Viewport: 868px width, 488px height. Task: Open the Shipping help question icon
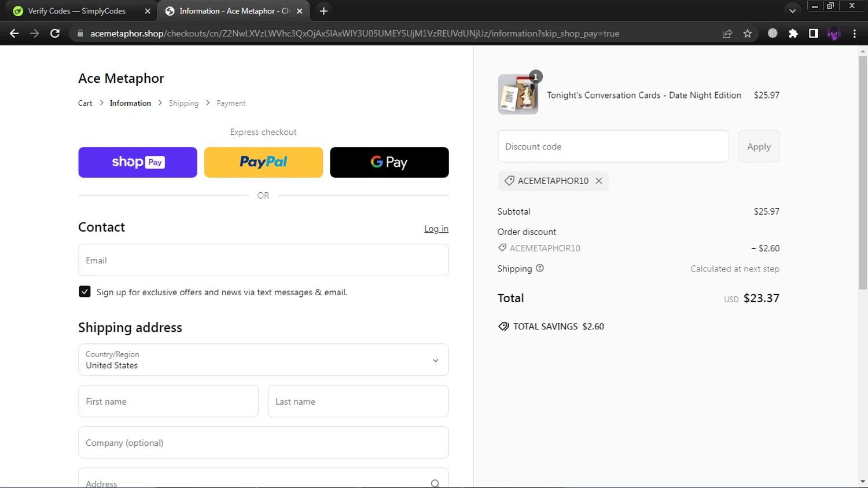540,268
